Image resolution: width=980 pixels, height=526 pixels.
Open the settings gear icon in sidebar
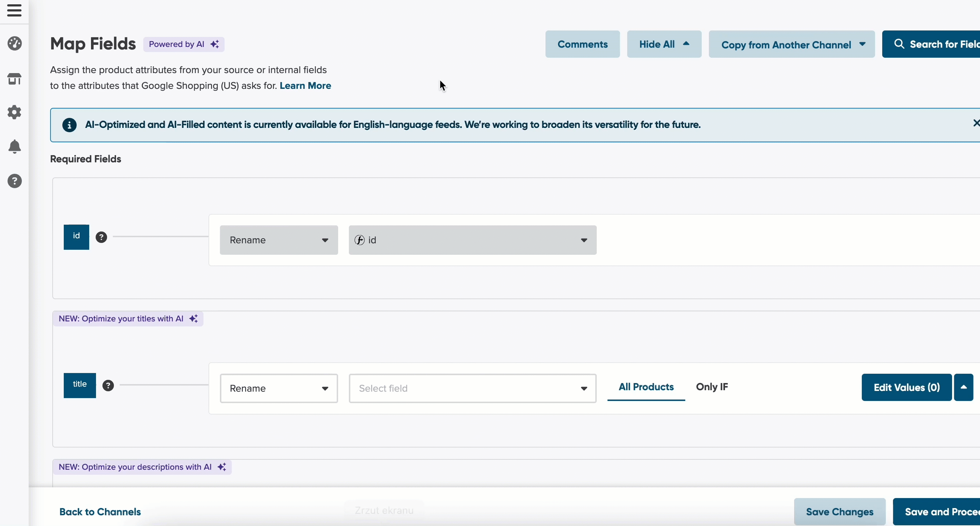[x=14, y=112]
